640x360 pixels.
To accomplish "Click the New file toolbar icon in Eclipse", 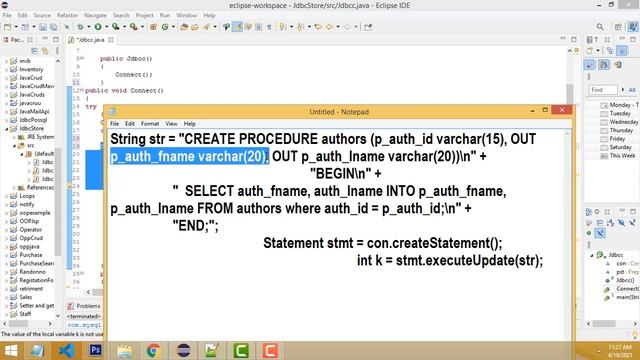I will [8, 27].
